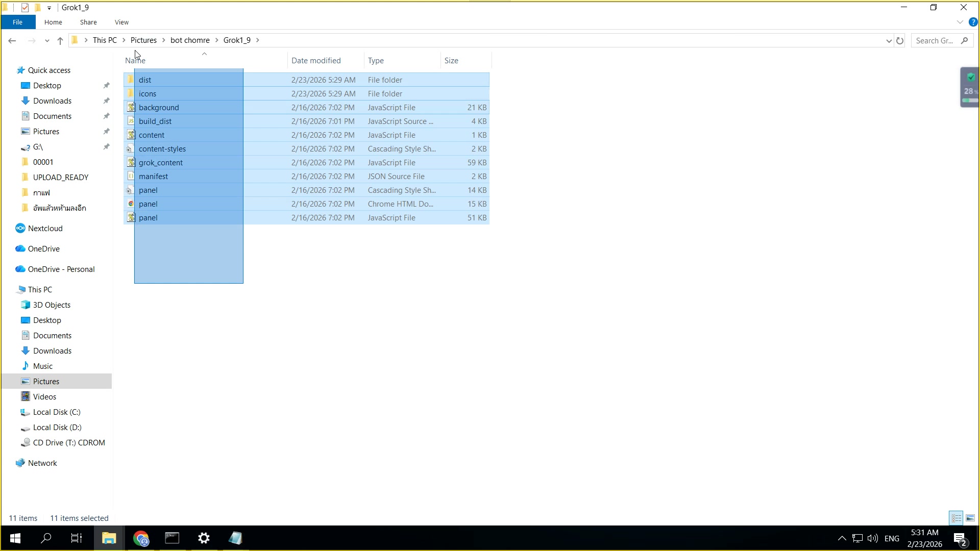Screen dimensions: 980x551
Task: Navigate to bot chomre breadcrumb
Action: pos(190,40)
